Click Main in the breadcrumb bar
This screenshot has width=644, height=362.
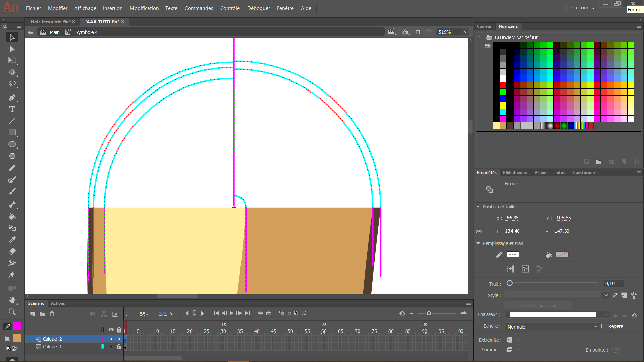(55, 32)
